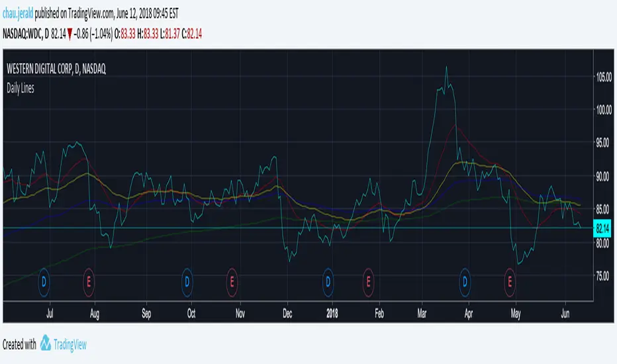This screenshot has height=364, width=617.
Task: Click the Jun date axis label
Action: (565, 314)
